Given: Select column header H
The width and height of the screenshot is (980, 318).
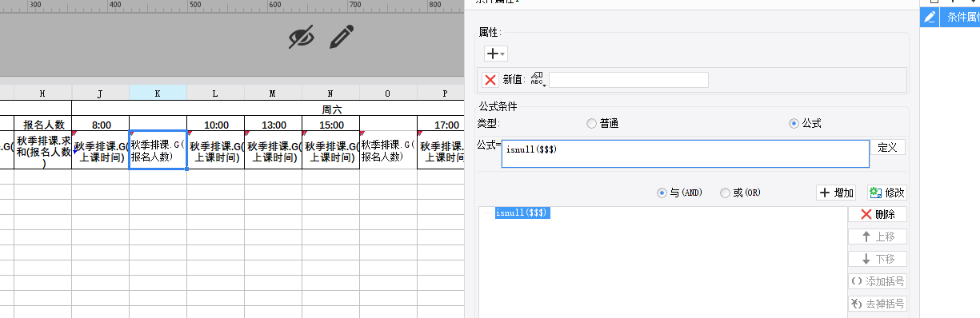Looking at the screenshot, I should [x=42, y=93].
